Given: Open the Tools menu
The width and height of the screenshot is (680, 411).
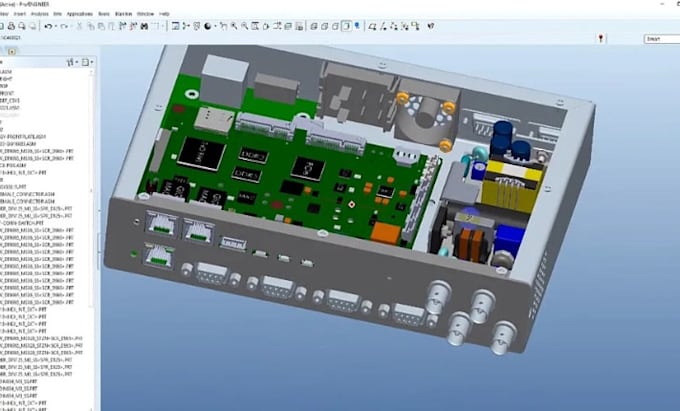Looking at the screenshot, I should coord(104,14).
